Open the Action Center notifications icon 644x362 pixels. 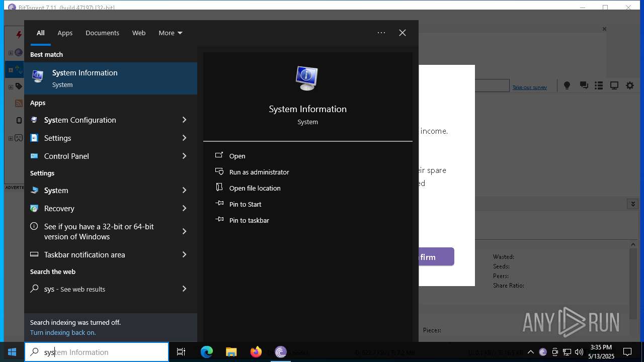(x=627, y=352)
